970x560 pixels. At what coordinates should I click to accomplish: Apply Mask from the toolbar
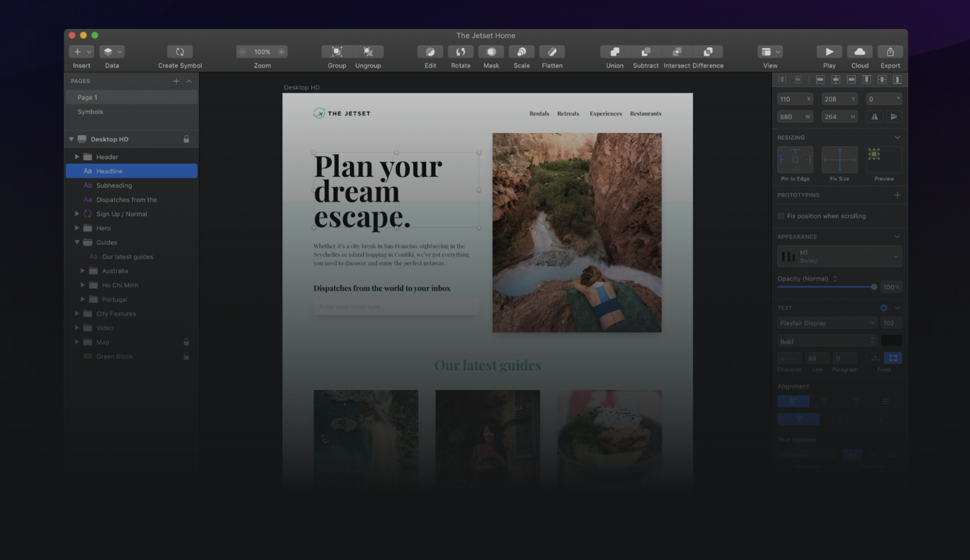(x=491, y=52)
